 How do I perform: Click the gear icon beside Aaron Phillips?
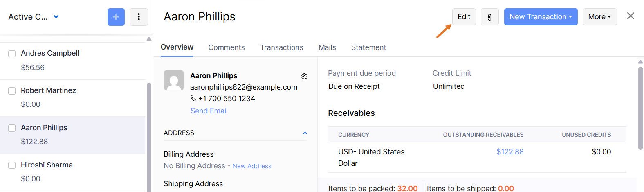coord(304,76)
